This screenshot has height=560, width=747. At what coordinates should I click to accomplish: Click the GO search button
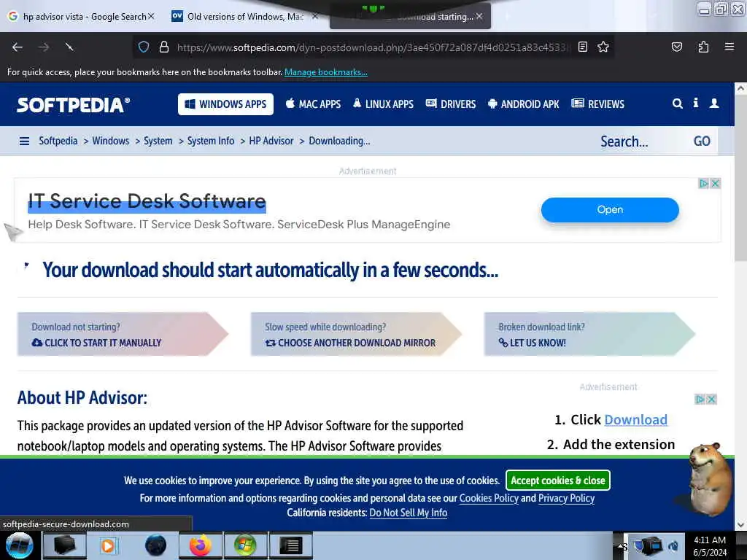(x=702, y=141)
